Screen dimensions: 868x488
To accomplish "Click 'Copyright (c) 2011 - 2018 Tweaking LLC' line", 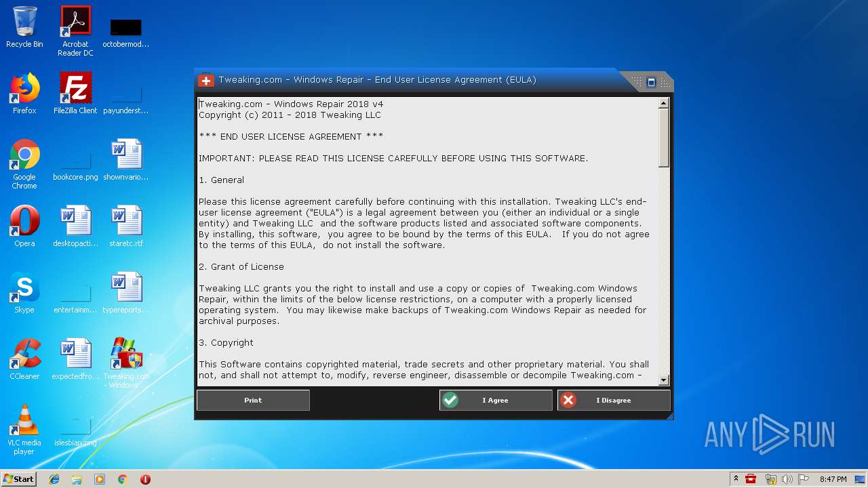I will coord(290,115).
